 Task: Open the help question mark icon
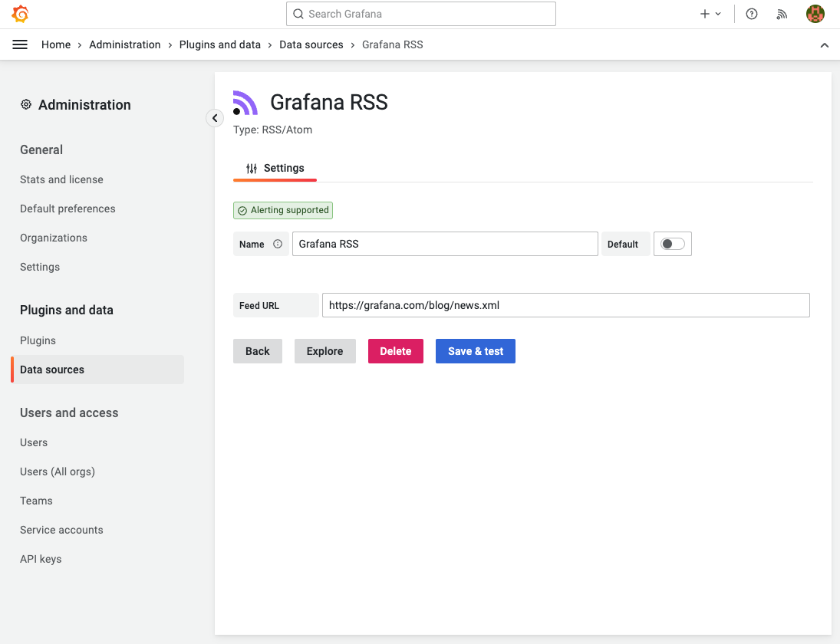click(x=752, y=14)
